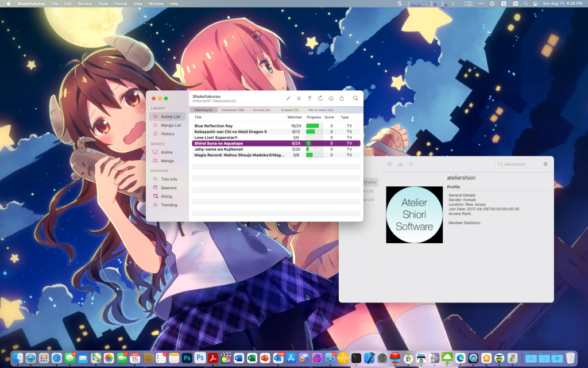
Task: Click the Kobayashi-san Chi no Maid Dragon S progress bar
Action: point(314,132)
